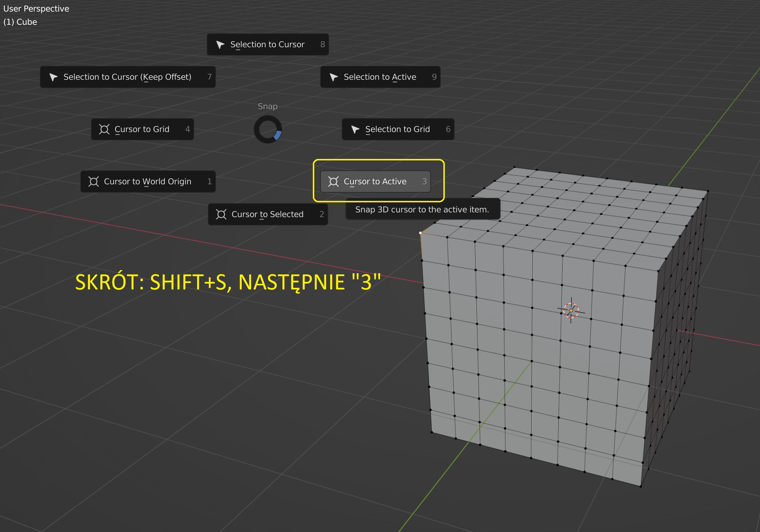The height and width of the screenshot is (532, 760).
Task: Click the 3D cursor on the cube face
Action: tap(571, 310)
